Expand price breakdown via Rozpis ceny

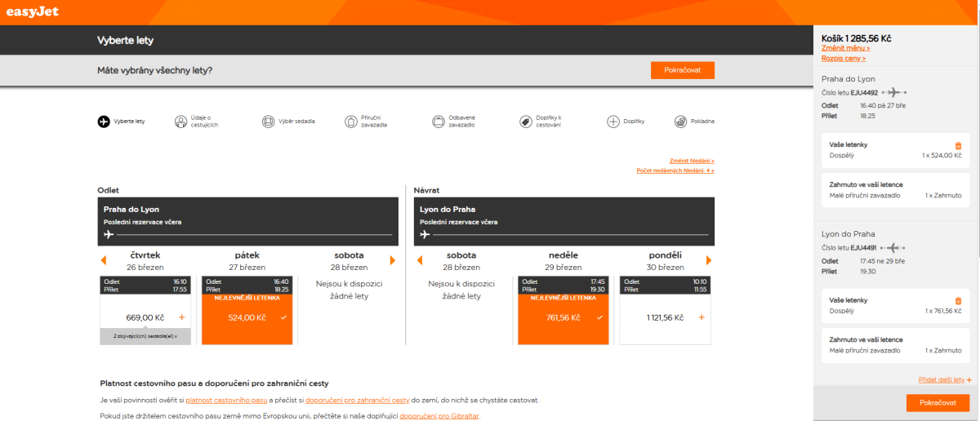click(844, 58)
